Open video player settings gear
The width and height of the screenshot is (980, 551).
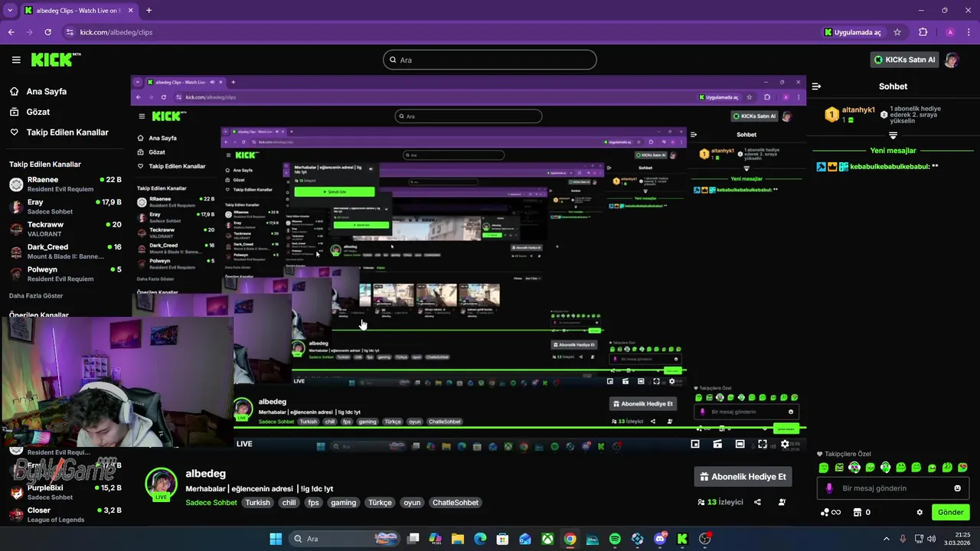[785, 444]
